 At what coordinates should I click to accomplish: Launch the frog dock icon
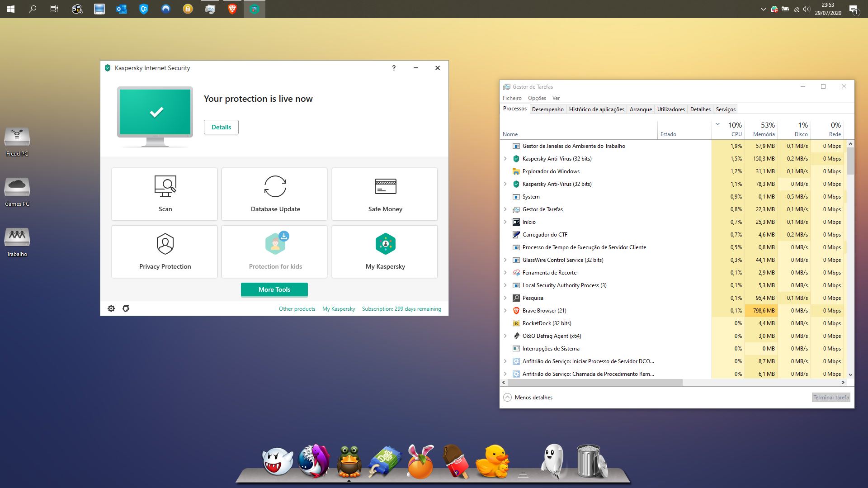(349, 461)
